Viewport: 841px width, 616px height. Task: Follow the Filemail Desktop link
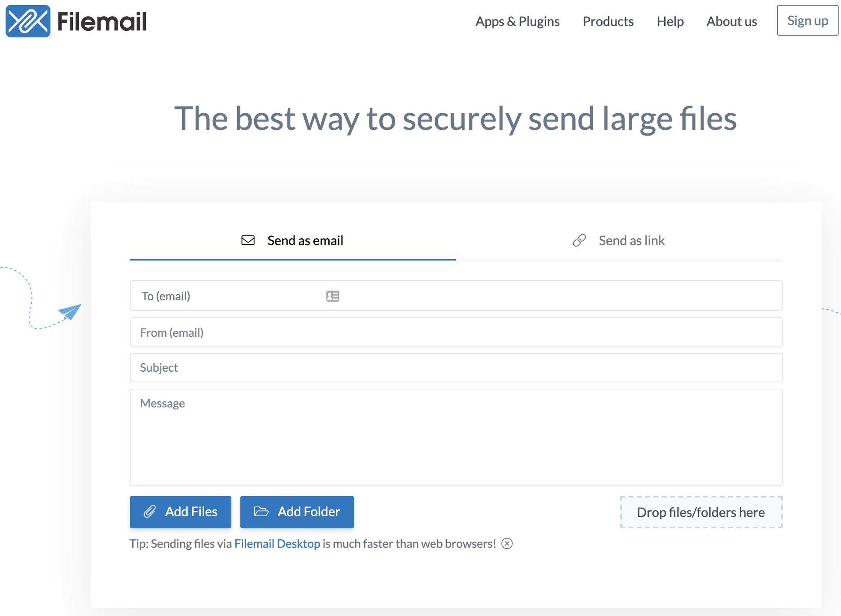pyautogui.click(x=277, y=544)
